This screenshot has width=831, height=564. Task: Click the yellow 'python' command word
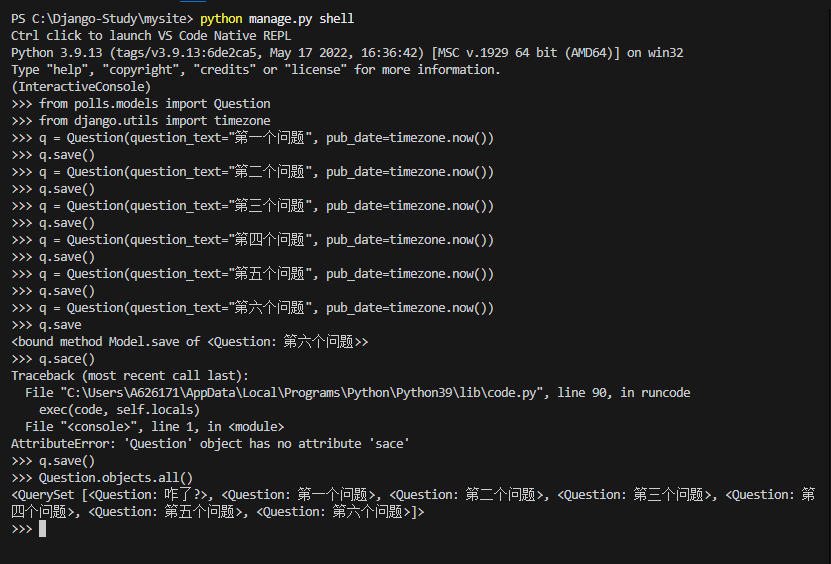(221, 19)
